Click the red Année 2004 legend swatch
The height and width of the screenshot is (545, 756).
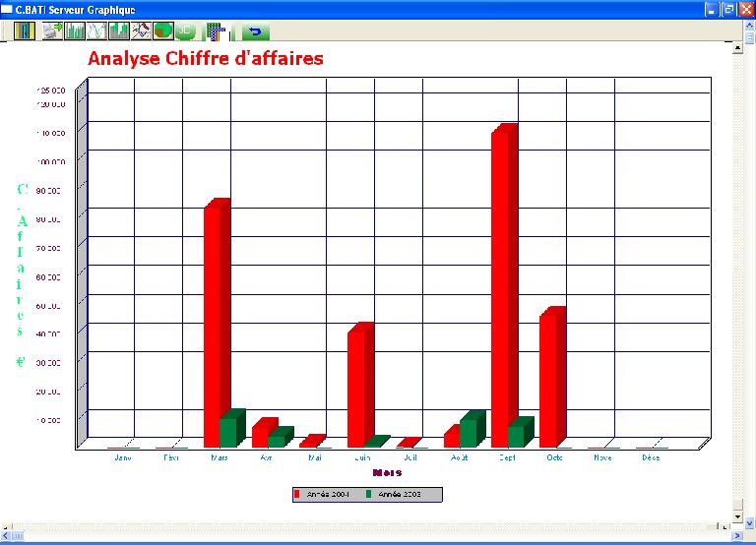(298, 494)
